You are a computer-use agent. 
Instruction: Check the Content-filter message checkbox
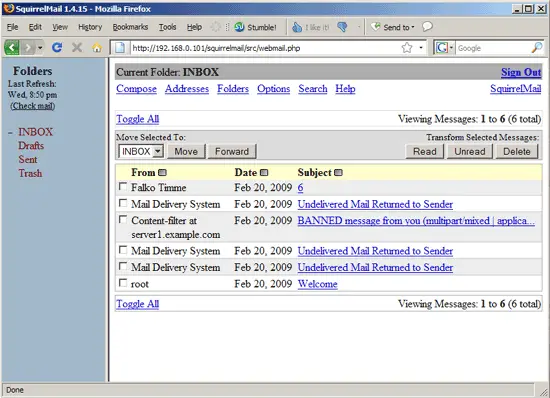click(123, 219)
